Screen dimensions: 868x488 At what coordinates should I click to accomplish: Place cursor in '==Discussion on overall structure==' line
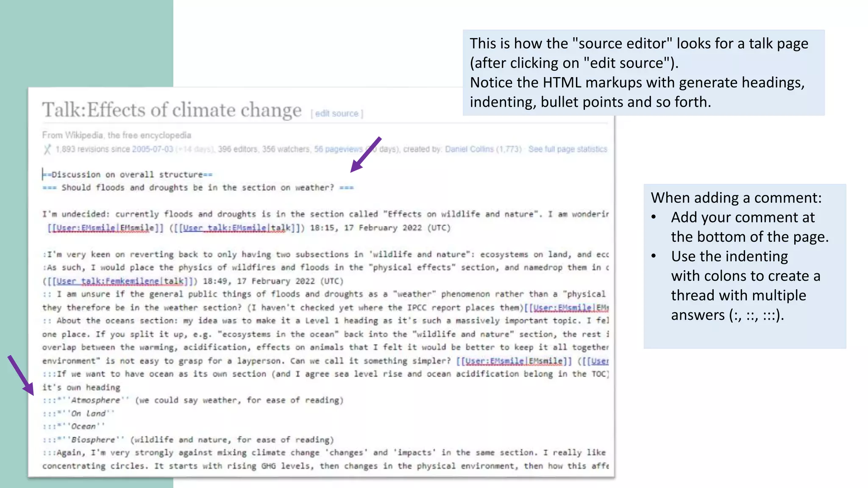point(127,175)
